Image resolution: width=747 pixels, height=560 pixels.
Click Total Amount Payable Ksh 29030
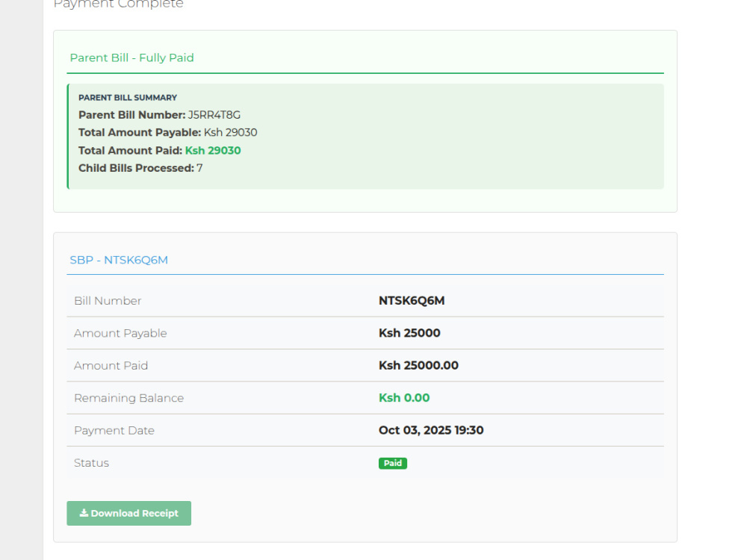[x=167, y=132]
